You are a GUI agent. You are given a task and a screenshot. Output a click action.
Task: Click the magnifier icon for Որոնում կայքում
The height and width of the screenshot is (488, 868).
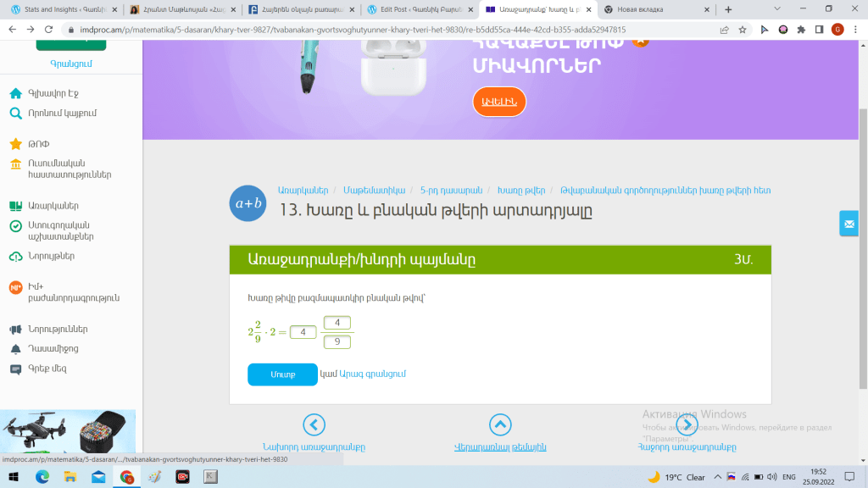point(15,114)
